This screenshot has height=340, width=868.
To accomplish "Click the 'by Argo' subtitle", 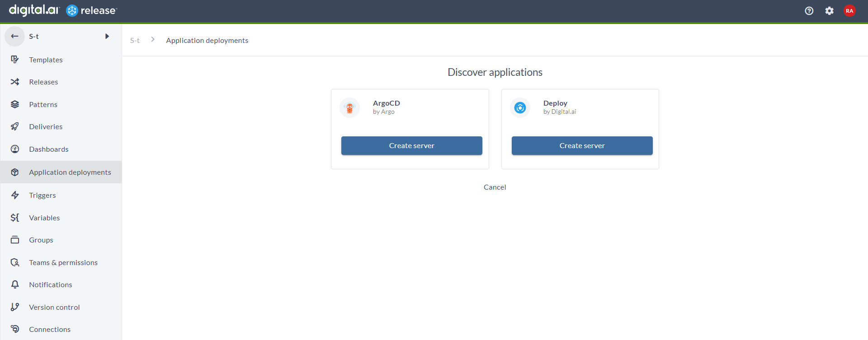I will coord(383,112).
